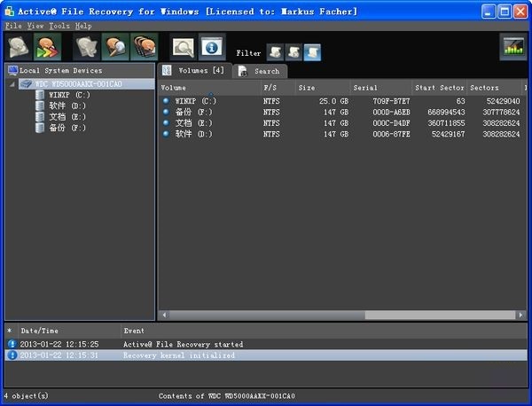Viewport: 532px width, 406px height.
Task: Click the application icon in the title bar
Action: coord(10,12)
